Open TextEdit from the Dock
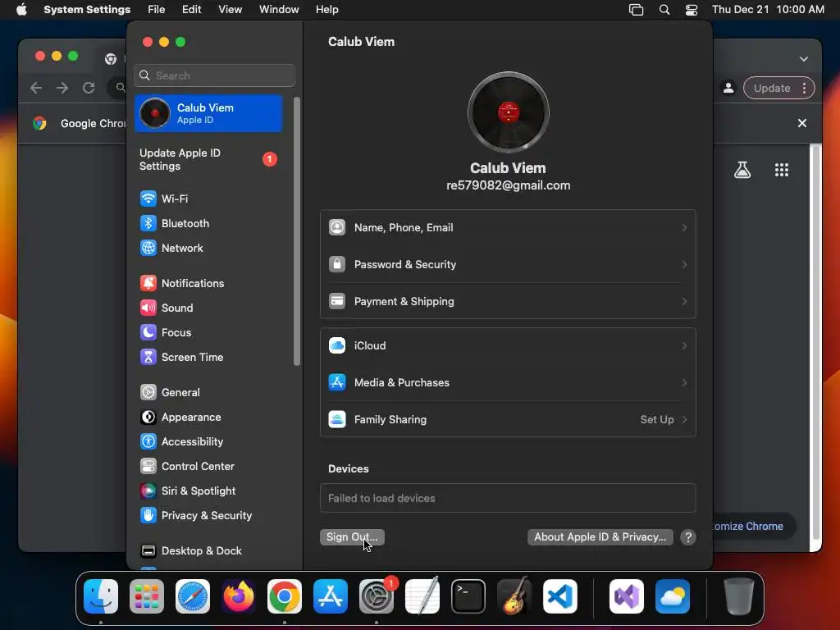840x630 pixels. pos(422,596)
